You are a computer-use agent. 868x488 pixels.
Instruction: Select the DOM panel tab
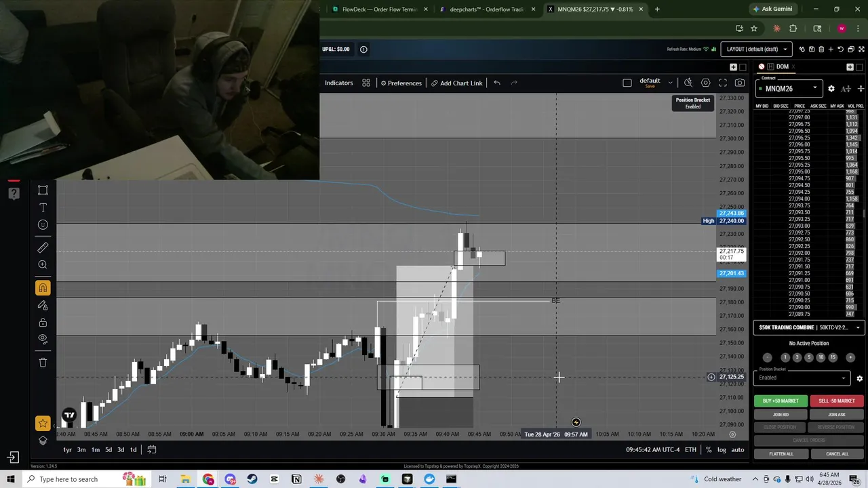click(x=782, y=66)
